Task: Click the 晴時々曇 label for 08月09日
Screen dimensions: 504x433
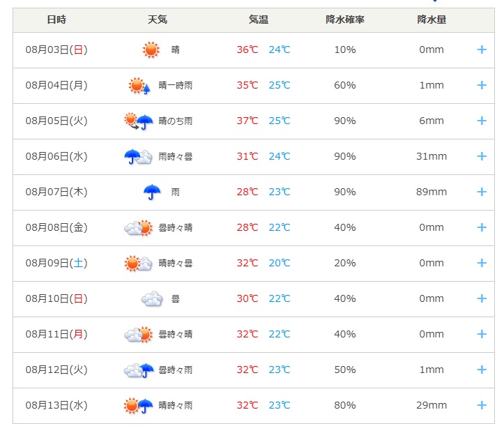Action: tap(176, 264)
